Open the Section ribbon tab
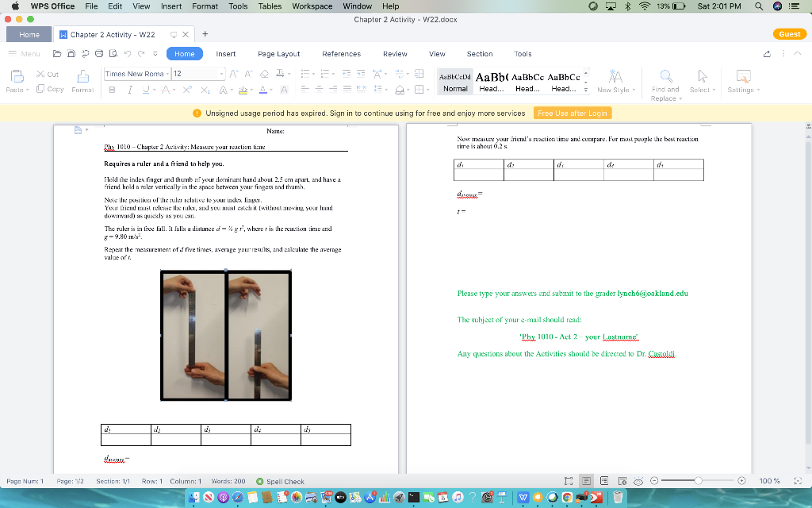The height and width of the screenshot is (508, 812). tap(480, 54)
